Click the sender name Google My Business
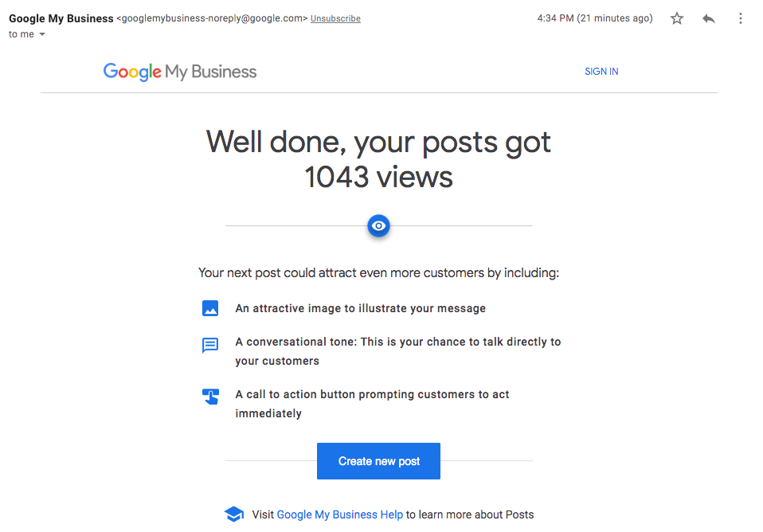This screenshot has height=532, width=763. point(61,18)
